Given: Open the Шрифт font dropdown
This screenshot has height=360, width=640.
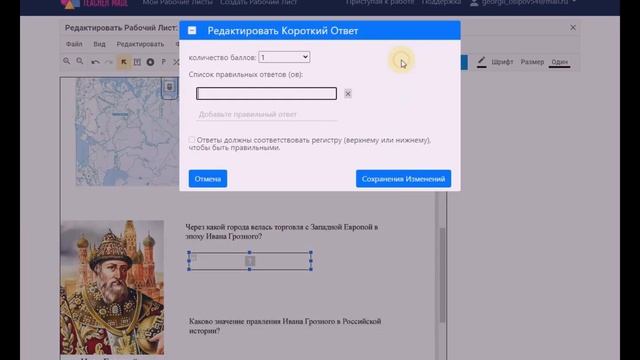Looking at the screenshot, I should click(x=502, y=62).
